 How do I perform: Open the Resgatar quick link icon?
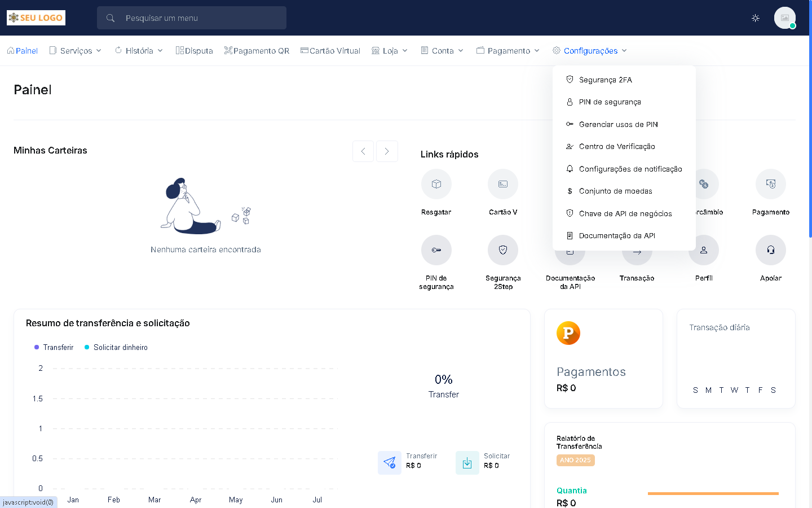tap(436, 184)
